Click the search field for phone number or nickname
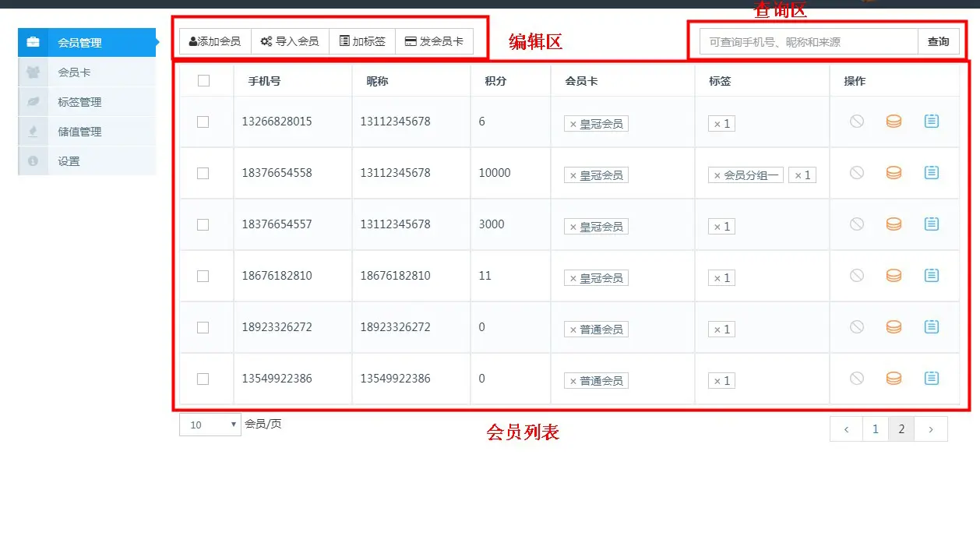 point(809,42)
